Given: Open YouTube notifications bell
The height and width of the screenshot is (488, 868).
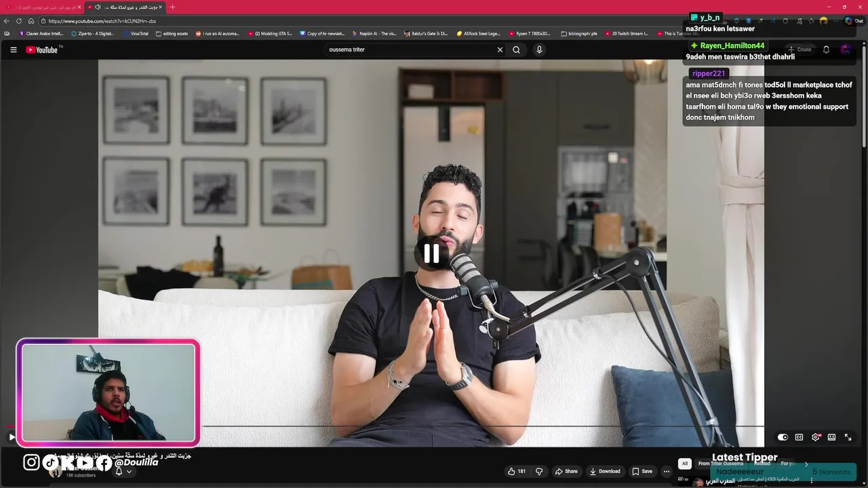Looking at the screenshot, I should coord(826,49).
